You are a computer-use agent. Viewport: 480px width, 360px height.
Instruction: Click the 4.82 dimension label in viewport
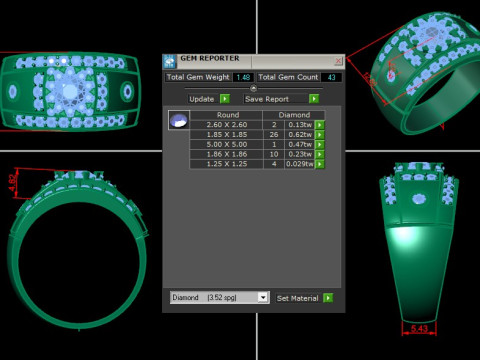[12, 183]
